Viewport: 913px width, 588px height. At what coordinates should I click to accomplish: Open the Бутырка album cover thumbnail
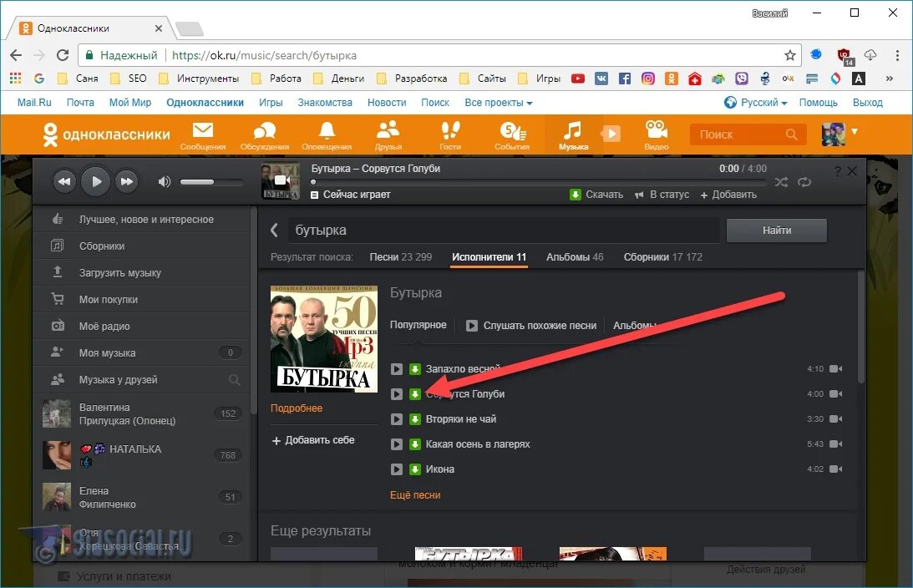[324, 338]
